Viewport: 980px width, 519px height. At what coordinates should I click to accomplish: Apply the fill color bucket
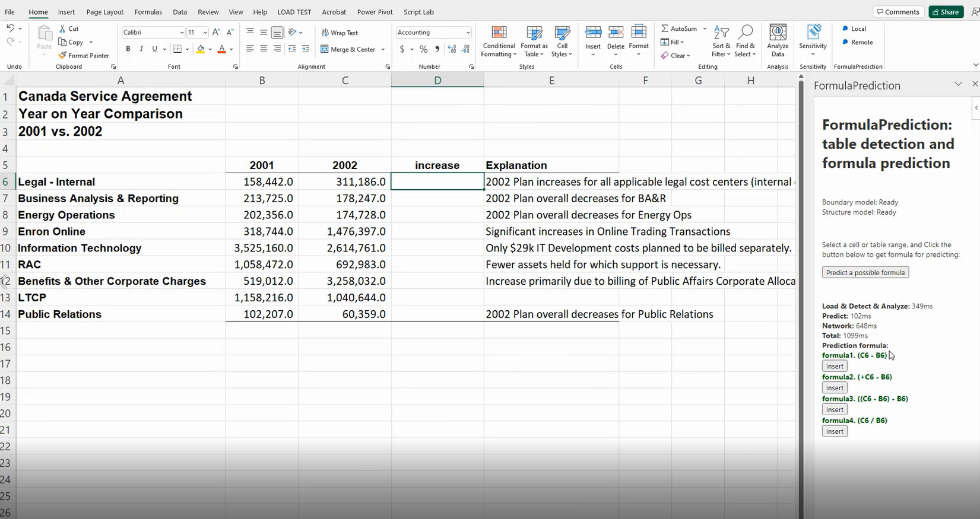(201, 49)
